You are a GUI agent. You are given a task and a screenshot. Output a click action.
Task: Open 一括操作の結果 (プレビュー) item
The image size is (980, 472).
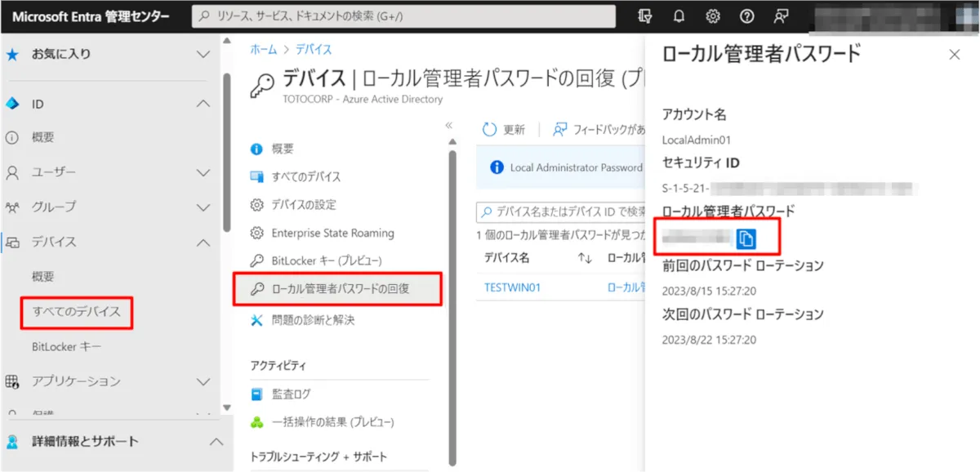(x=332, y=422)
